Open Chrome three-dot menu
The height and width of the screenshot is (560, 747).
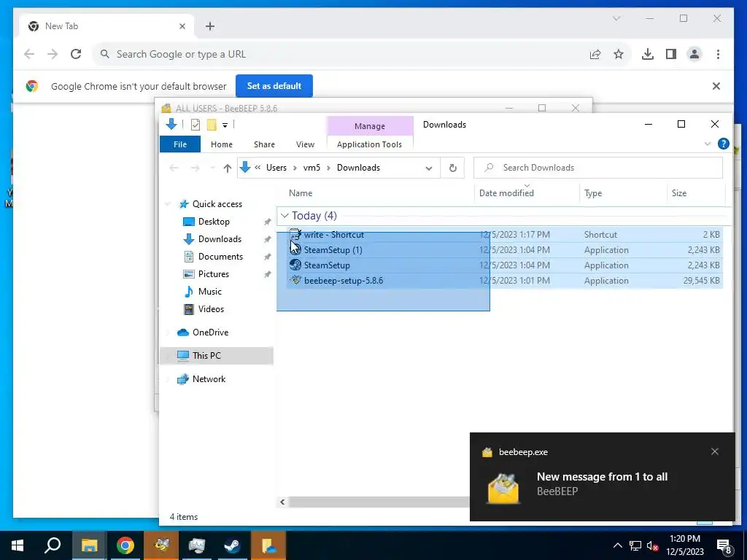click(x=718, y=54)
